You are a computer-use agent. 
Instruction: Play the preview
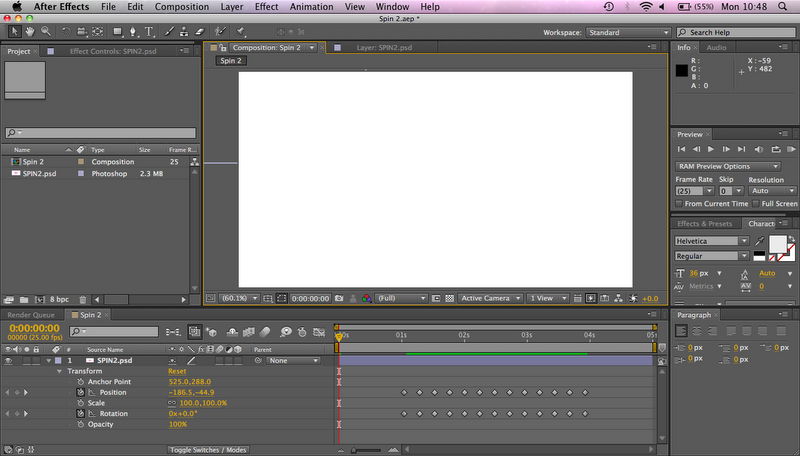click(x=711, y=149)
